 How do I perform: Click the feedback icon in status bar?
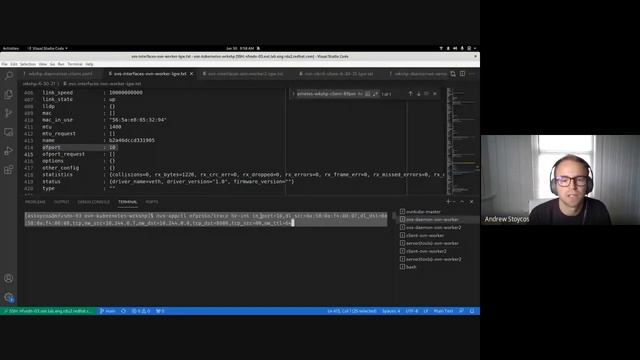462,311
